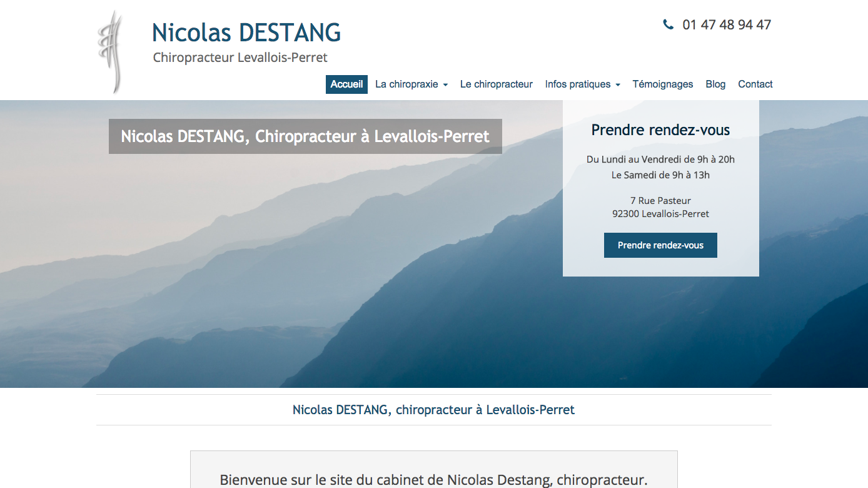Click the spine logo icon
Screen dimensions: 868x488
109,51
